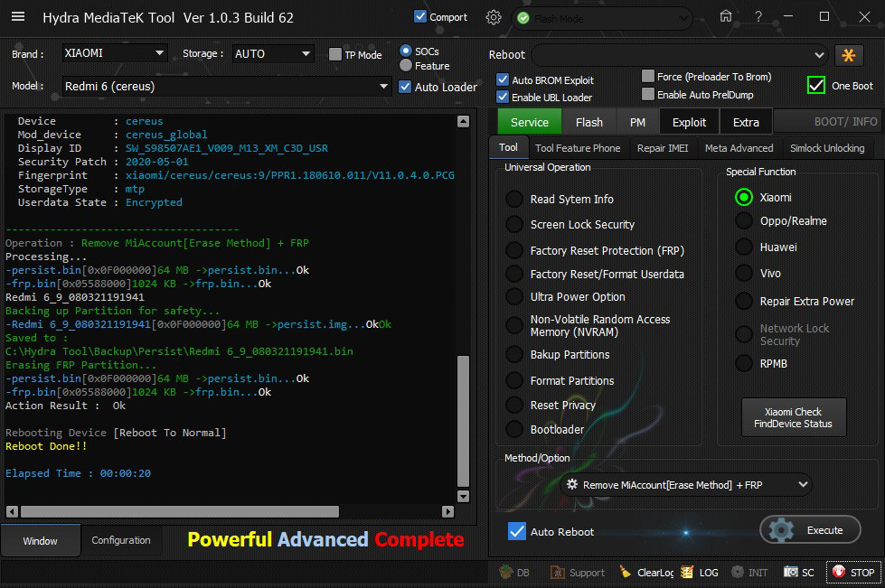Open the hamburger menu icon
Screen dimensions: 885x588
18,17
